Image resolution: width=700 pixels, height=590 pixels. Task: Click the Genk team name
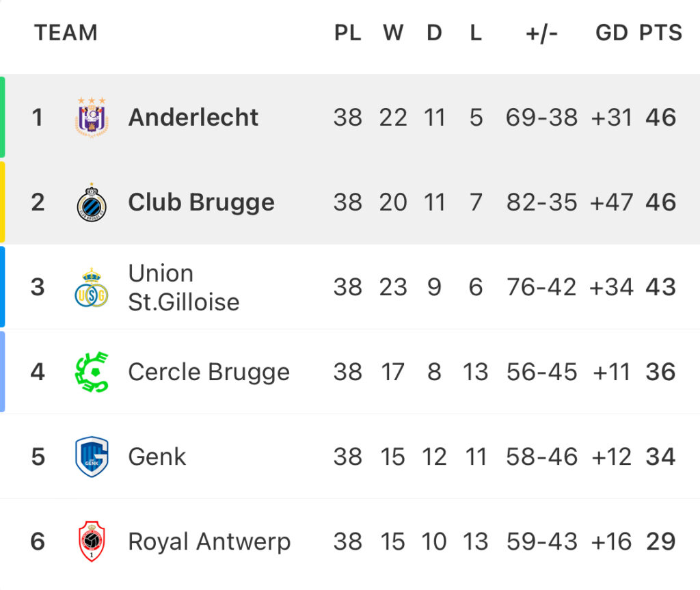(157, 457)
